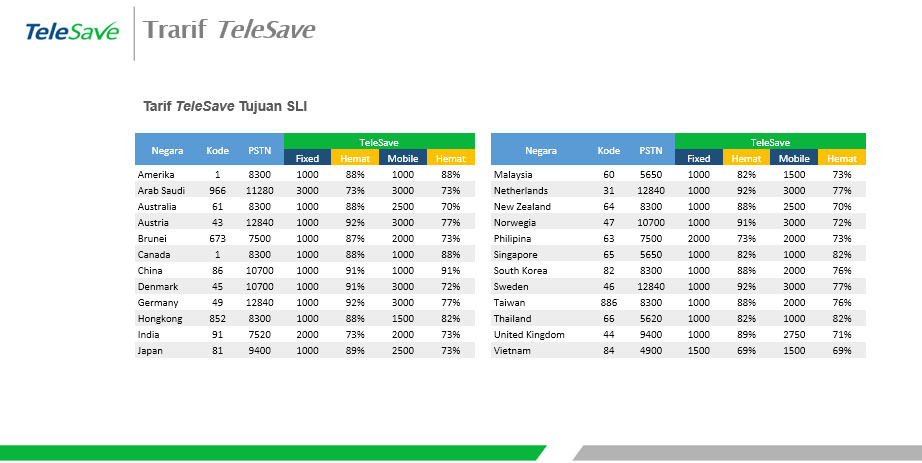Click the TeleSave logo
Screen dimensions: 922x463
tap(72, 31)
